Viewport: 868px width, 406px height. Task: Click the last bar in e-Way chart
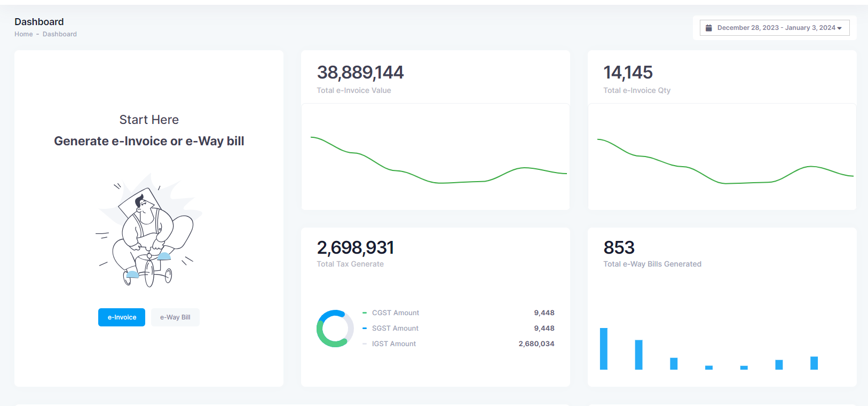(x=814, y=363)
